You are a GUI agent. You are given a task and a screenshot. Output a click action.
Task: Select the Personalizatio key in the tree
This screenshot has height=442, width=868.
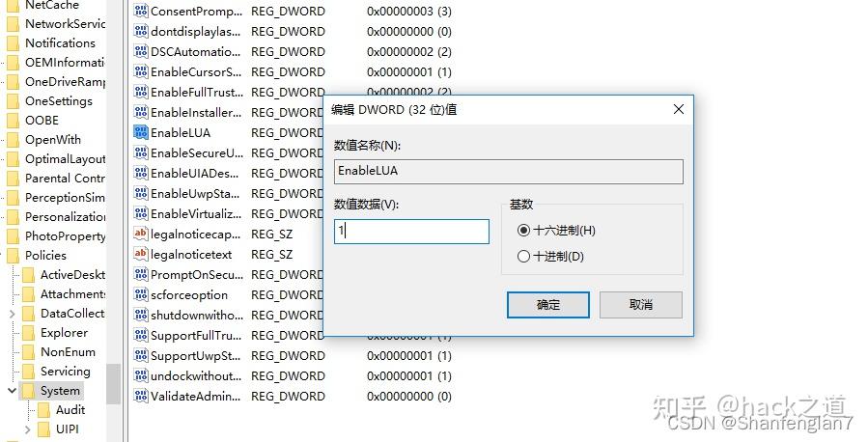pyautogui.click(x=65, y=217)
